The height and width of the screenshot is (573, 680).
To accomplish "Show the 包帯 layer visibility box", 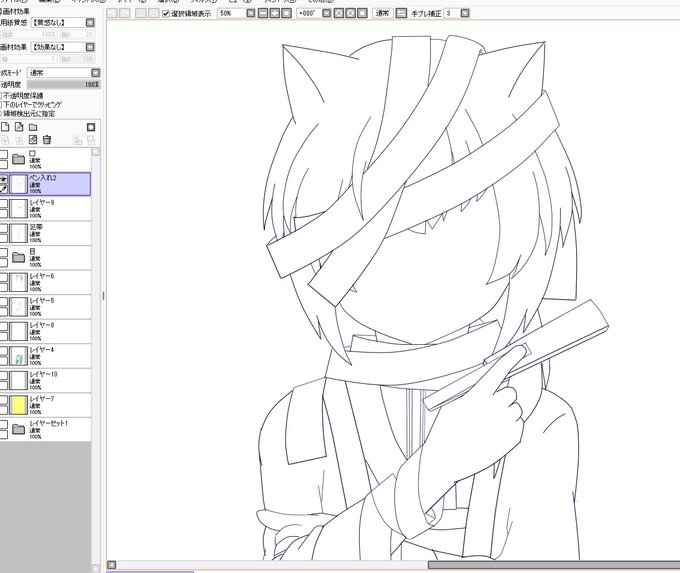I will 3,228.
